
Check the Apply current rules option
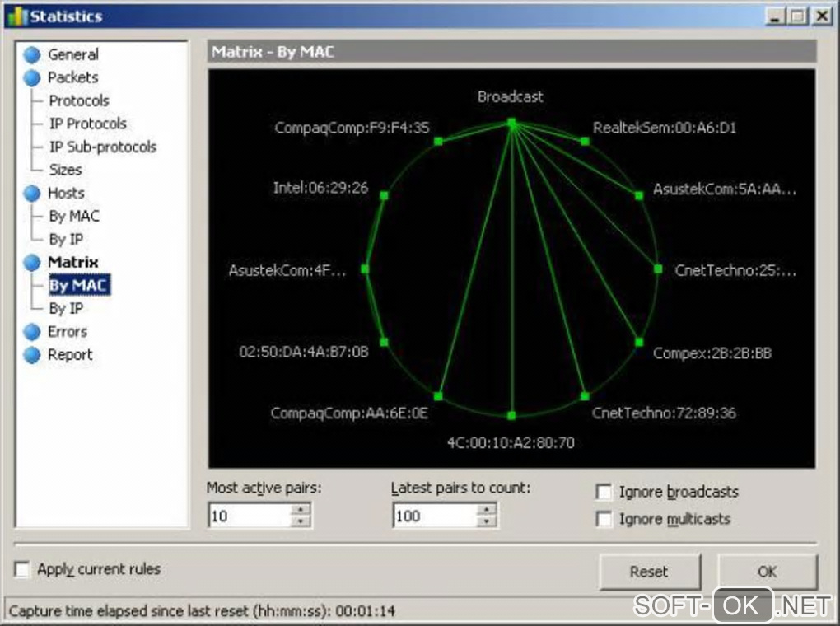pos(22,569)
